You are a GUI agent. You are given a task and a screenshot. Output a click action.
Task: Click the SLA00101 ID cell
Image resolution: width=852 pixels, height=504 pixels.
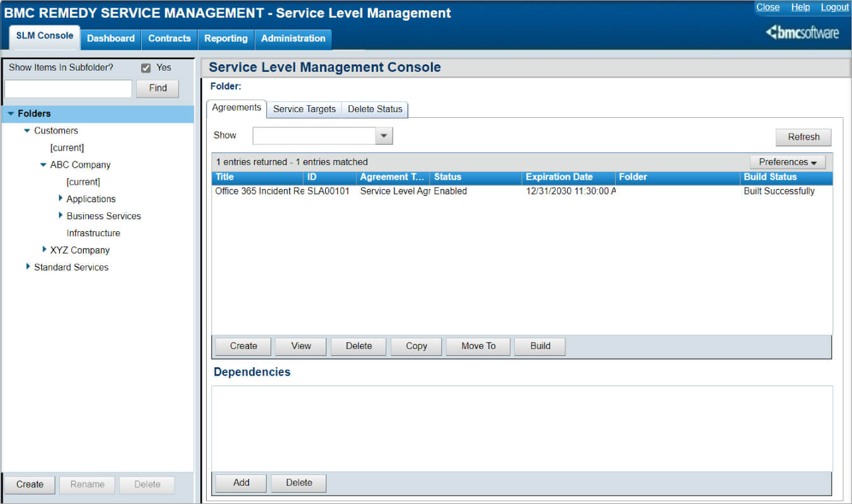328,191
